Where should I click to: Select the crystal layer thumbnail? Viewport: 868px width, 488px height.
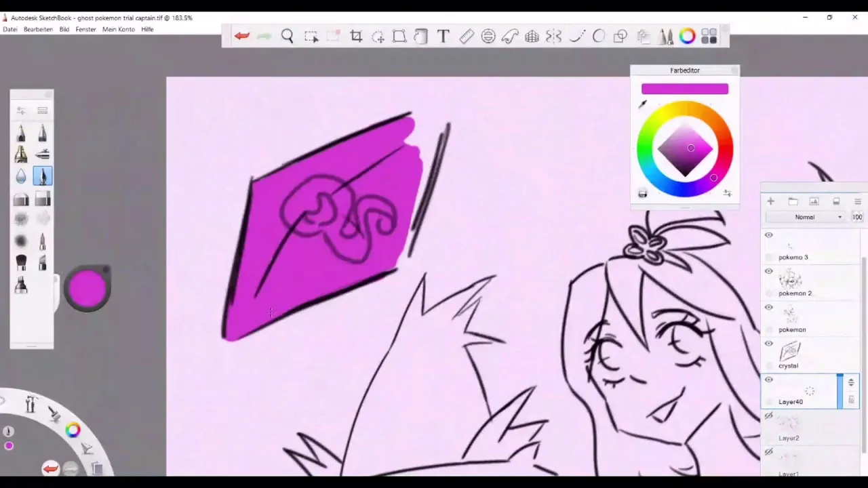coord(791,352)
